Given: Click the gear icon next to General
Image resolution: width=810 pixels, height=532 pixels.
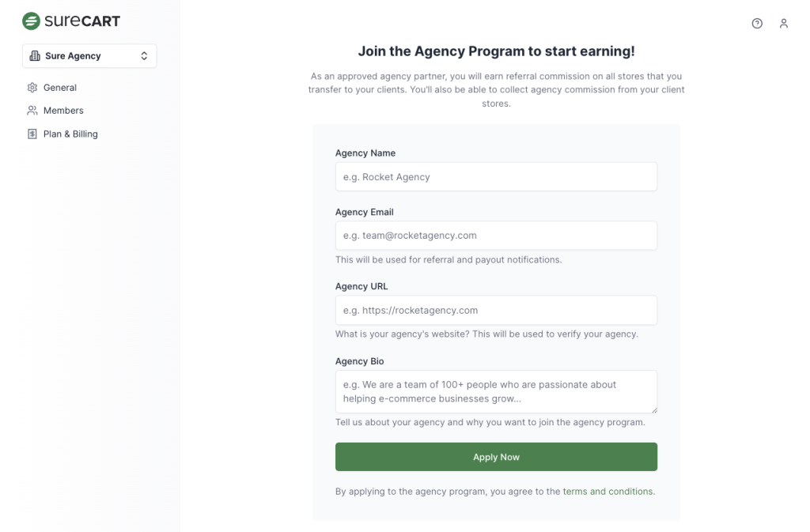Looking at the screenshot, I should pos(32,88).
